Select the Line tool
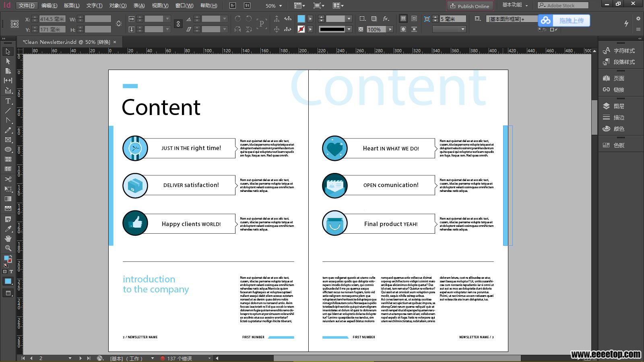 [8, 110]
